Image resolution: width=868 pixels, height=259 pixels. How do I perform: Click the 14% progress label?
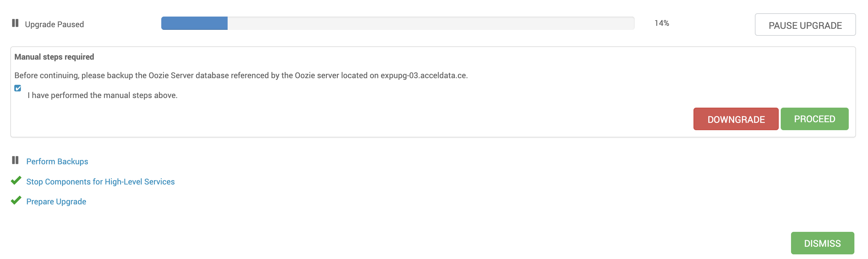pos(661,23)
